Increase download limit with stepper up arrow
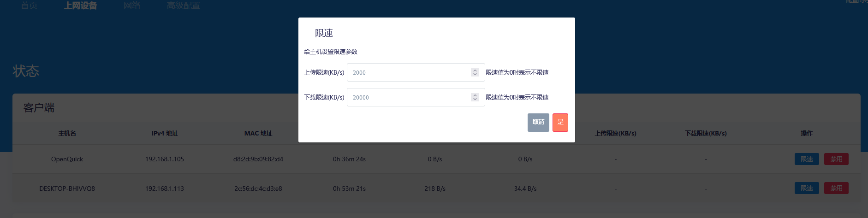The image size is (868, 218). (x=475, y=95)
